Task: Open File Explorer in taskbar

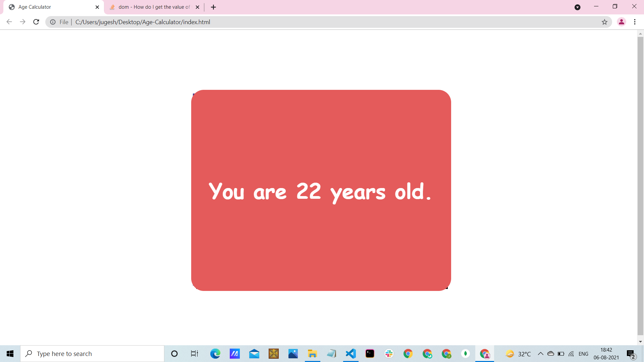Action: click(x=312, y=354)
